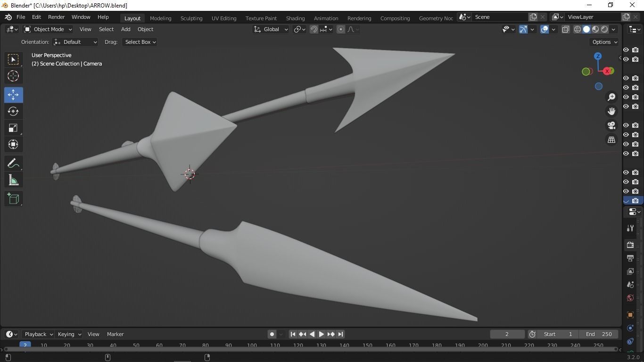
Task: Click the Object menu in the viewport header
Action: coord(145,29)
